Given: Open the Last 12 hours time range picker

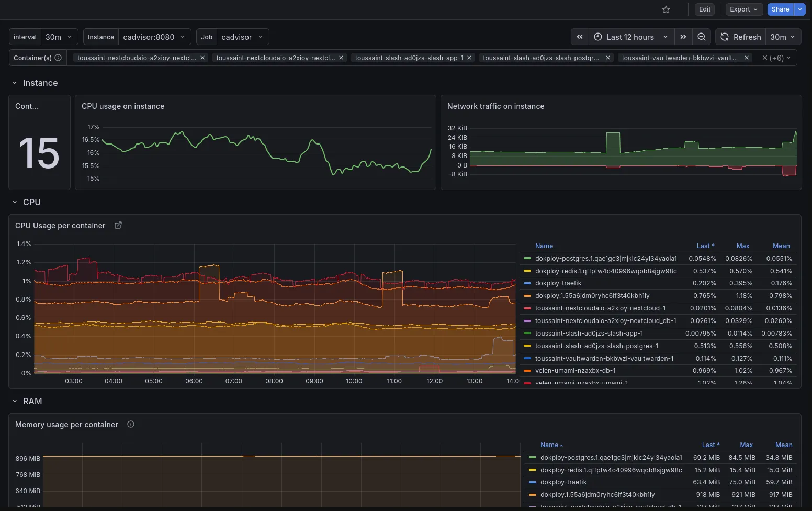Looking at the screenshot, I should coord(630,37).
